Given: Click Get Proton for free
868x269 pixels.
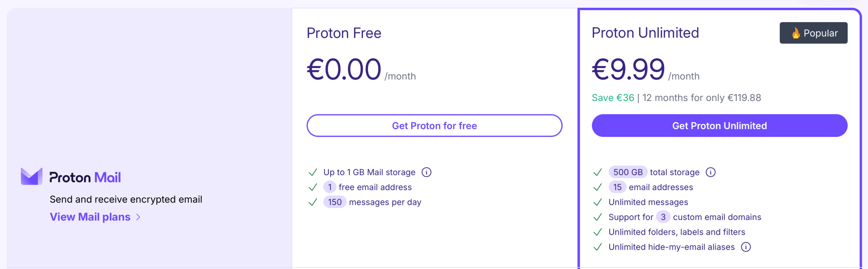Looking at the screenshot, I should point(434,125).
